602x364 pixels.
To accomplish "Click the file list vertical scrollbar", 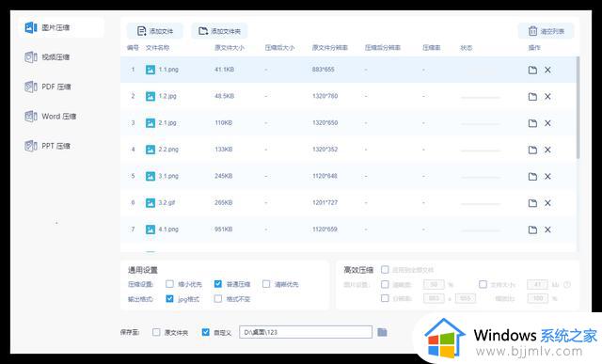I will (578, 107).
